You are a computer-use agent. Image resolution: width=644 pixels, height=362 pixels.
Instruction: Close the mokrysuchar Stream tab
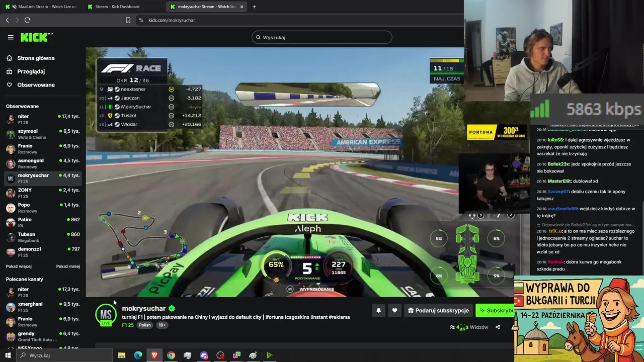(x=242, y=7)
